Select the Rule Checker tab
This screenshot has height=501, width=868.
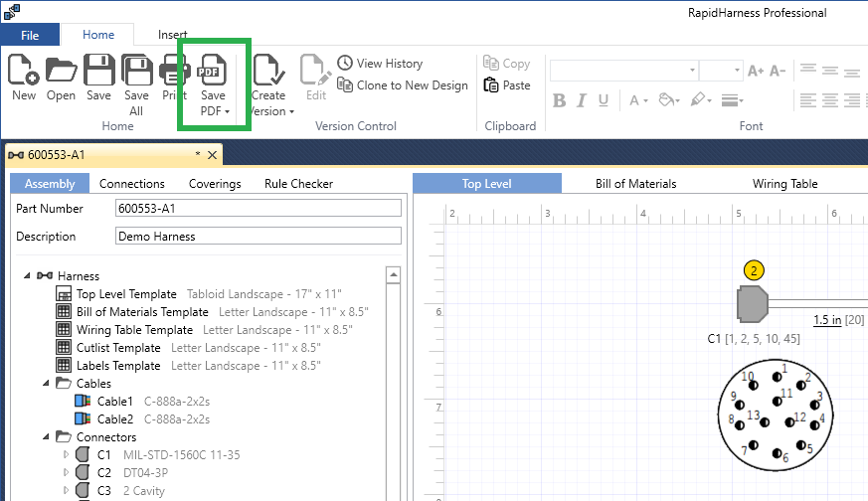[298, 184]
